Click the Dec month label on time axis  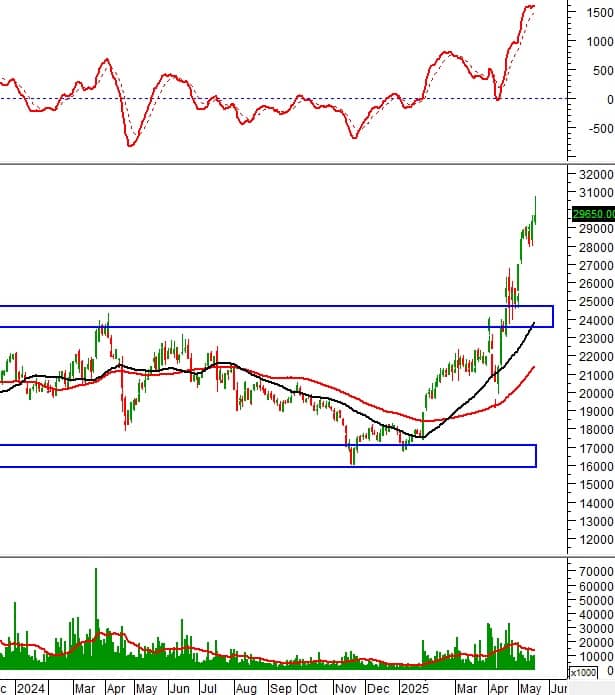click(x=378, y=688)
